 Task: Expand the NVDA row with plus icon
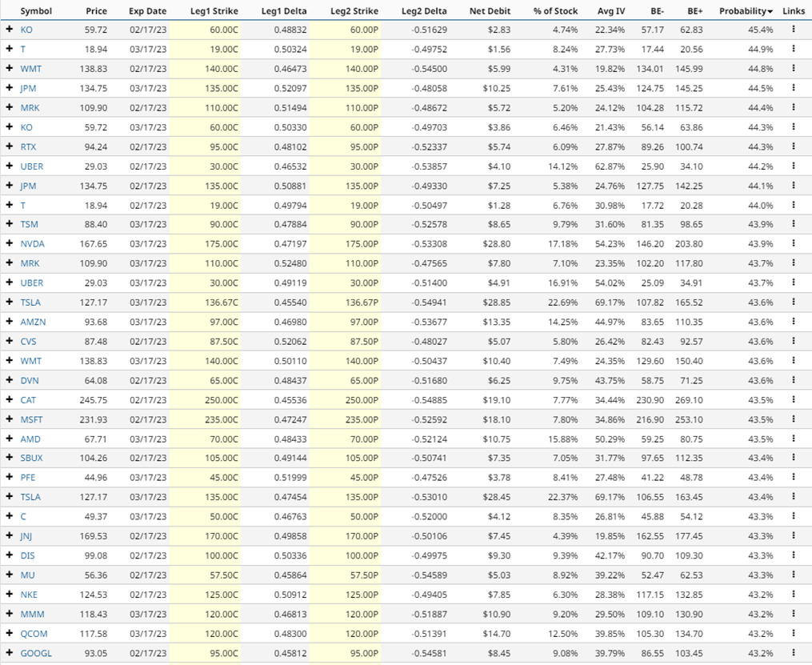[x=9, y=243]
